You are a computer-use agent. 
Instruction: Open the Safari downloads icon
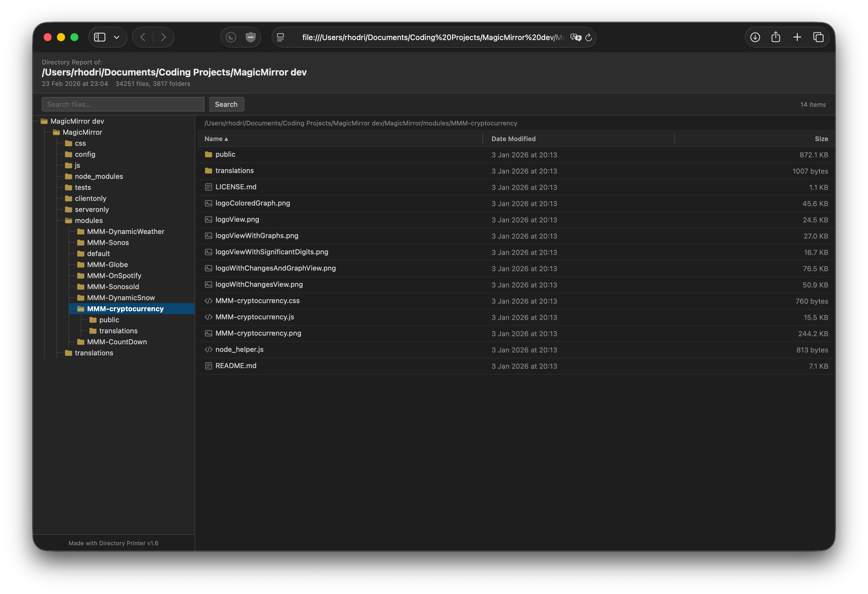[755, 37]
